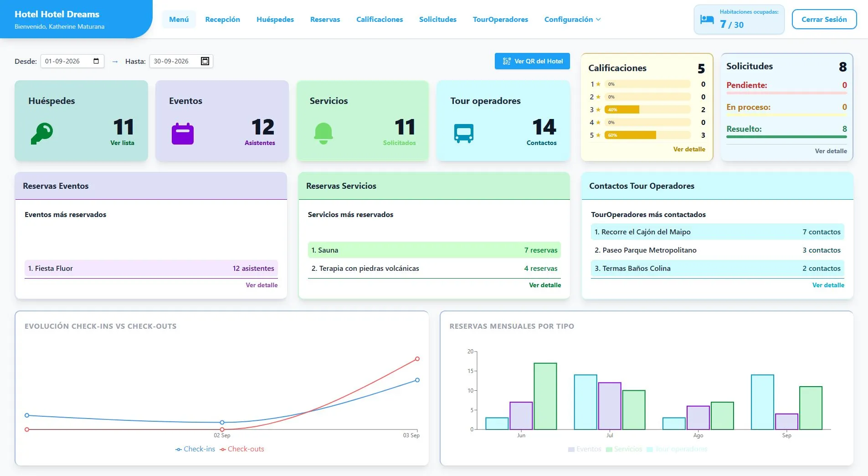
Task: Click Ver lista in Huéspedes card
Action: pyautogui.click(x=122, y=143)
